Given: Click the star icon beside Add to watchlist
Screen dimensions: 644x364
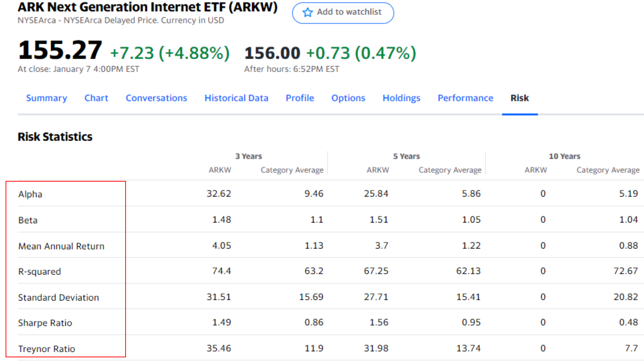Looking at the screenshot, I should (x=308, y=13).
